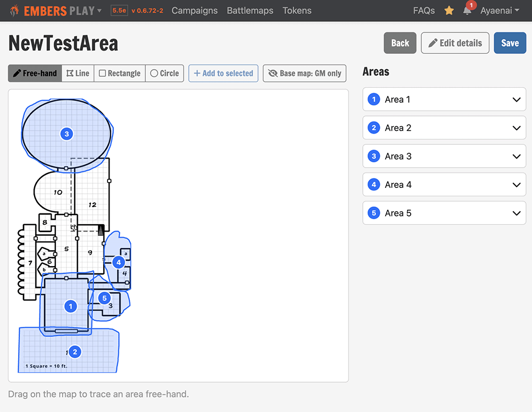Choose the Rectangle shape tool

(x=120, y=73)
